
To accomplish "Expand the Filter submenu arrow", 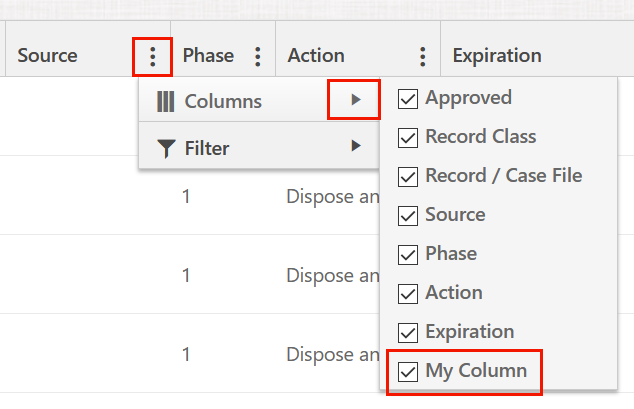I will (x=355, y=147).
